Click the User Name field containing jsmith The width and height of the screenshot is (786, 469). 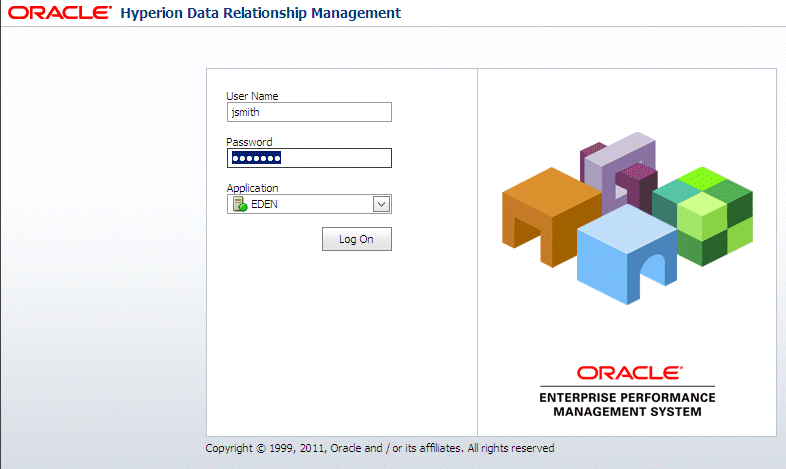coord(309,112)
